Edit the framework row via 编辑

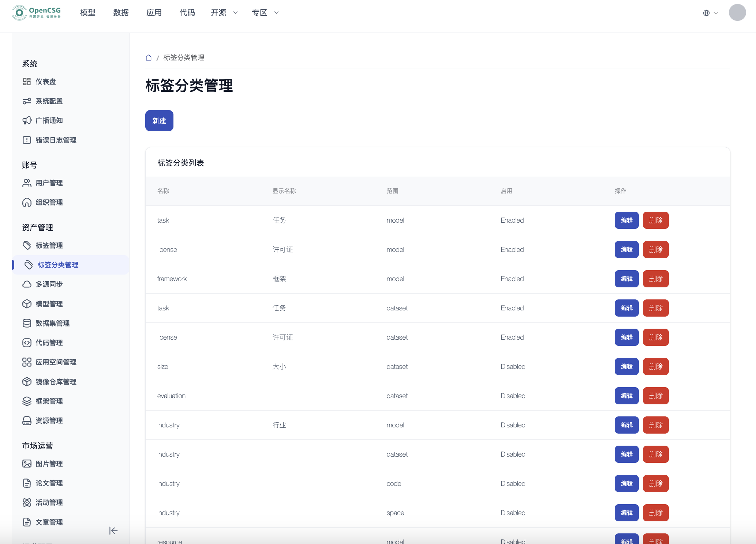pos(626,279)
